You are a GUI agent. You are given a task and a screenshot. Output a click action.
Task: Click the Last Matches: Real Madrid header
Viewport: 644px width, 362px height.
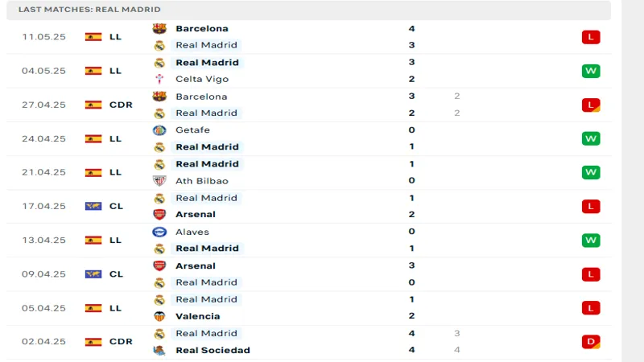[x=89, y=10]
